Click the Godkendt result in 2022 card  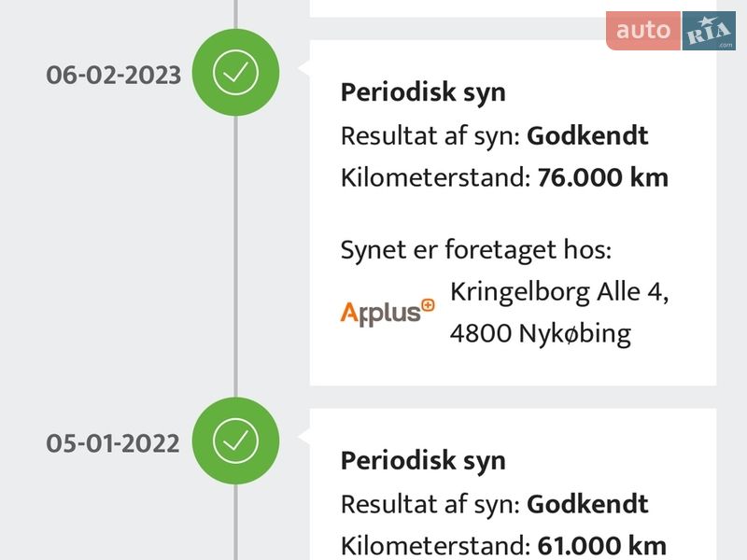click(587, 504)
